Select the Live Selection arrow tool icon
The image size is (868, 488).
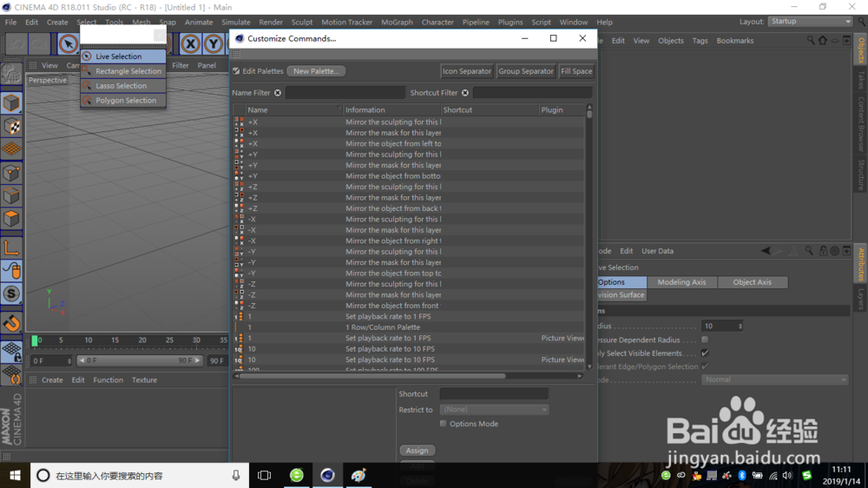coord(68,43)
